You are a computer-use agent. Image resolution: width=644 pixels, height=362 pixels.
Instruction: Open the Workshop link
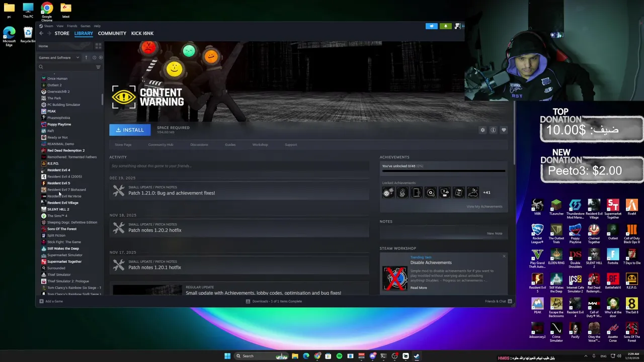(x=260, y=145)
